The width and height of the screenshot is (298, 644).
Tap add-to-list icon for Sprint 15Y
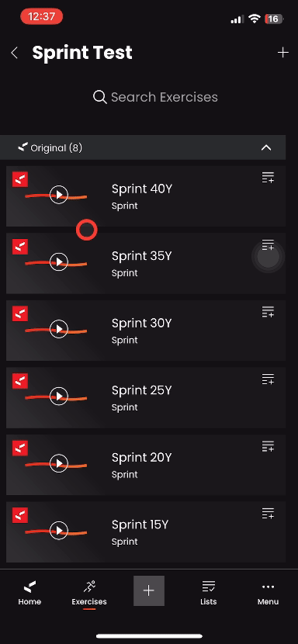[268, 514]
